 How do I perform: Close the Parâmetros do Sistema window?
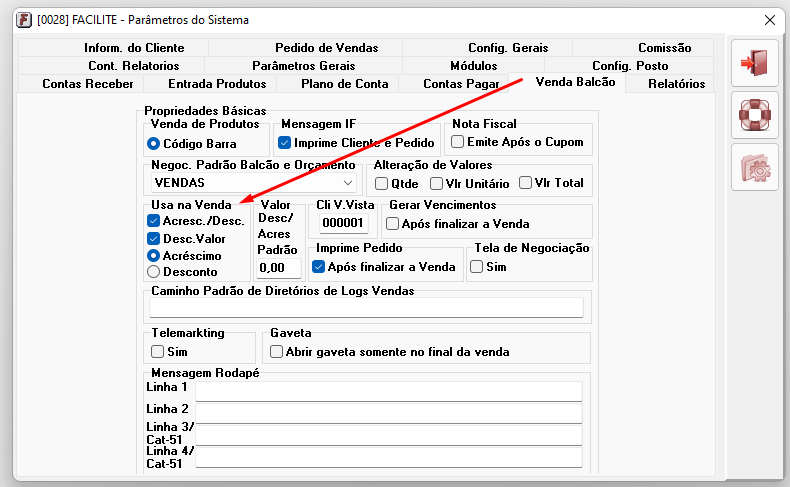769,20
